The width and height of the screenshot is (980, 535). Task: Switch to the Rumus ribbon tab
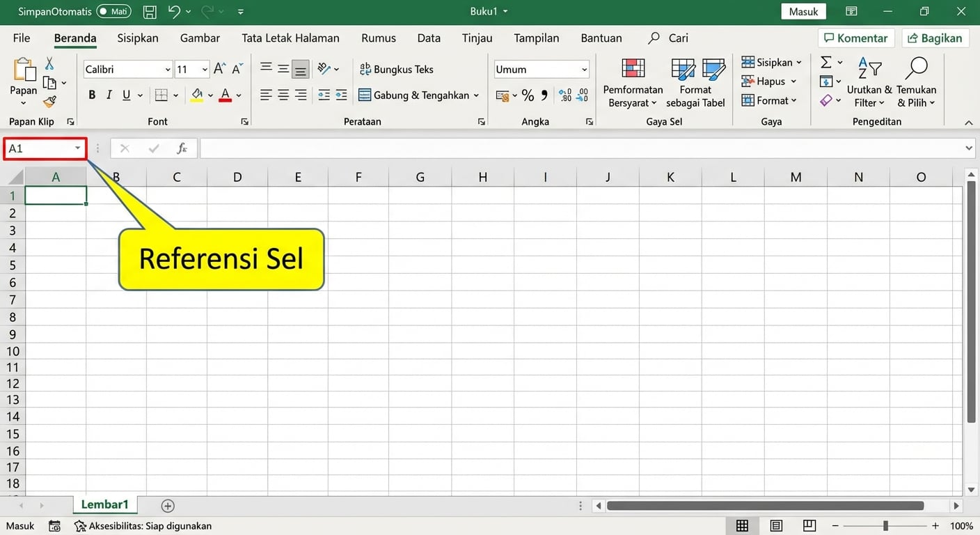(x=378, y=38)
